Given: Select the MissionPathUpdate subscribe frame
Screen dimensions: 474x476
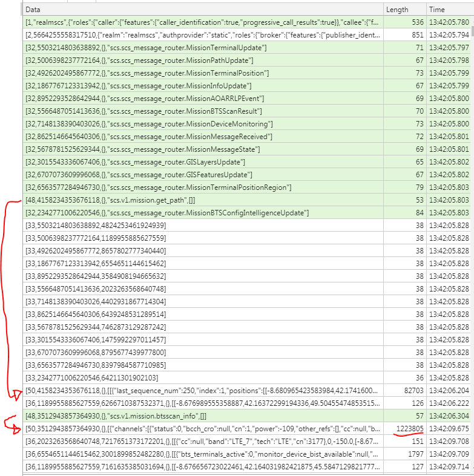Looking at the screenshot, I should pos(246,60).
